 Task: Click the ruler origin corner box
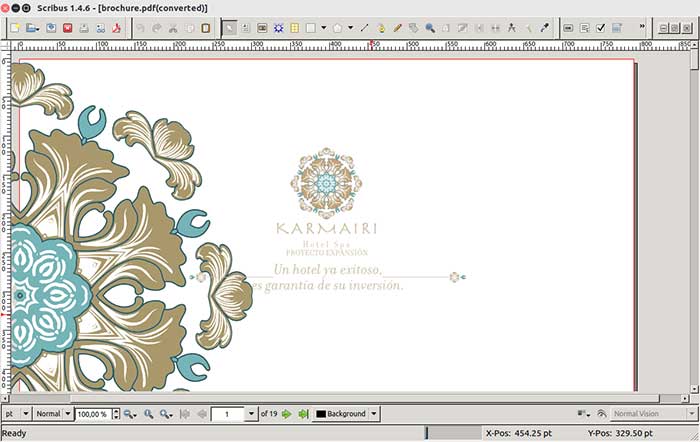[x=5, y=45]
